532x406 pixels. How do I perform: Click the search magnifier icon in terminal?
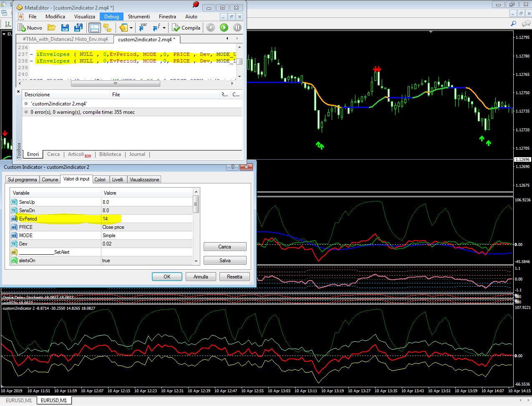tap(514, 24)
